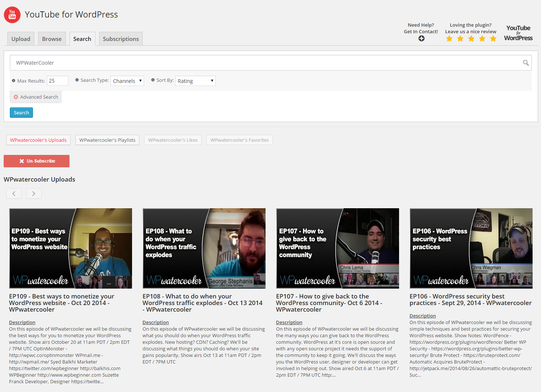Click the Get In Contact plus icon

click(421, 38)
